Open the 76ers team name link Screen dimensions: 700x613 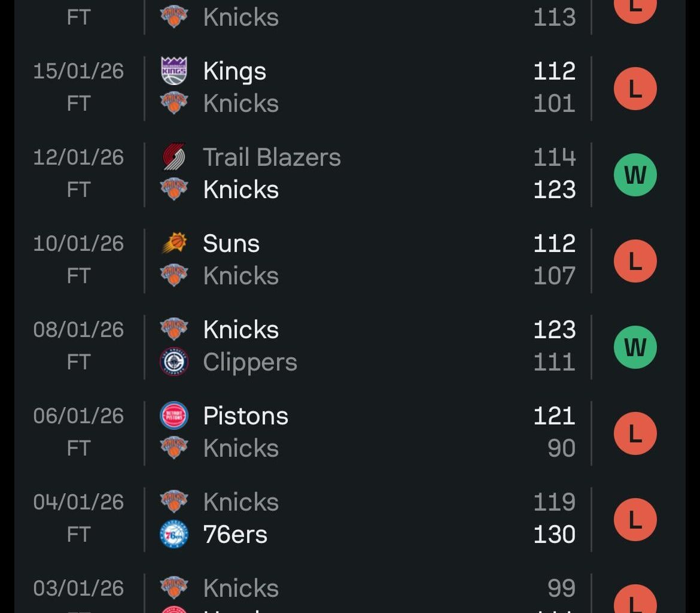235,535
